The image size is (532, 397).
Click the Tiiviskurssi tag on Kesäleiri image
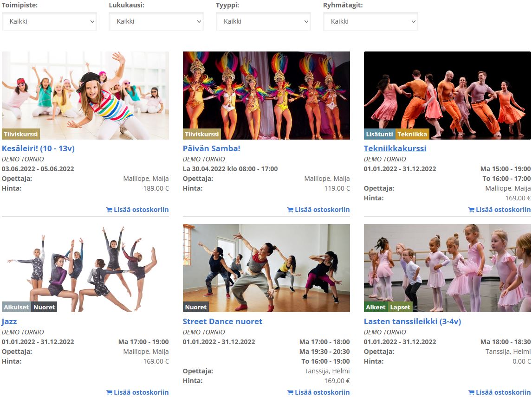click(21, 134)
